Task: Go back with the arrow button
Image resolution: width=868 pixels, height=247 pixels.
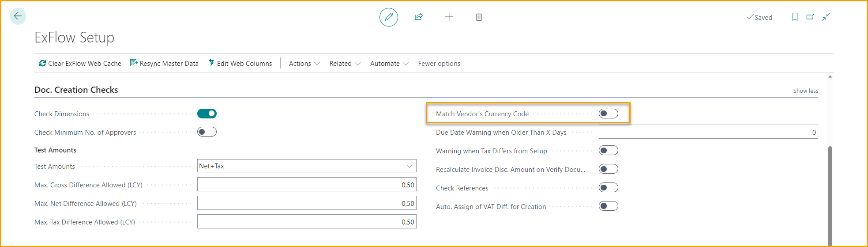Action: point(18,16)
